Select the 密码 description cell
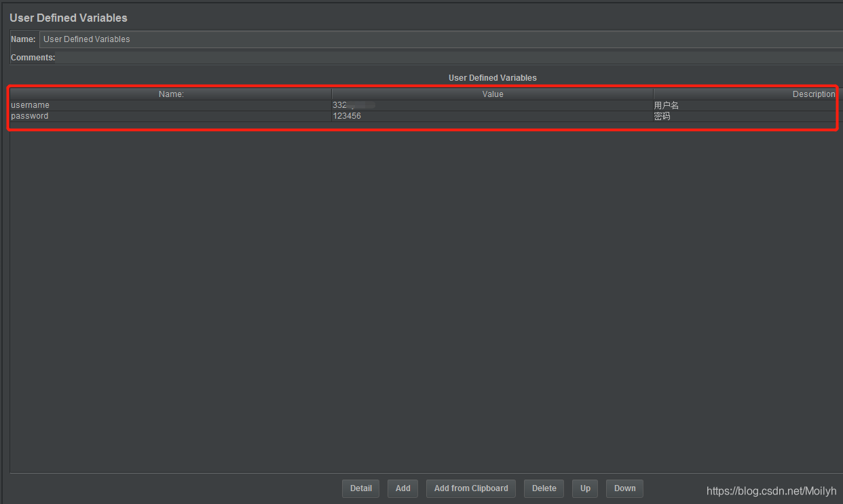This screenshot has width=843, height=504. pyautogui.click(x=747, y=116)
